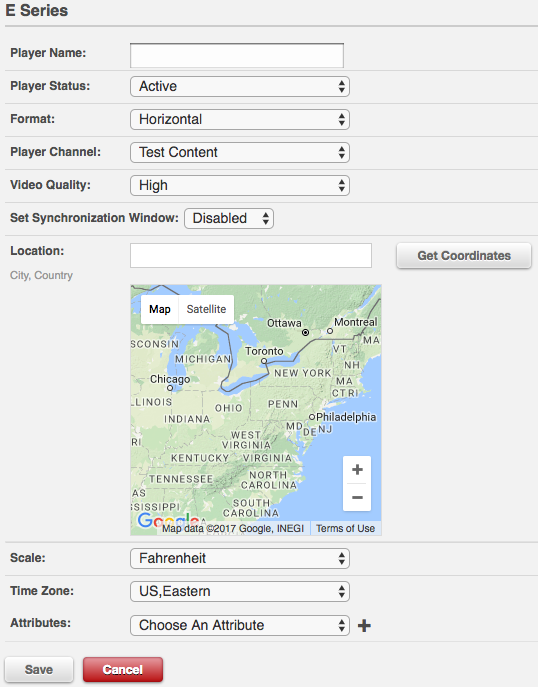Click the Google logo on the map
The image size is (538, 687).
(170, 521)
